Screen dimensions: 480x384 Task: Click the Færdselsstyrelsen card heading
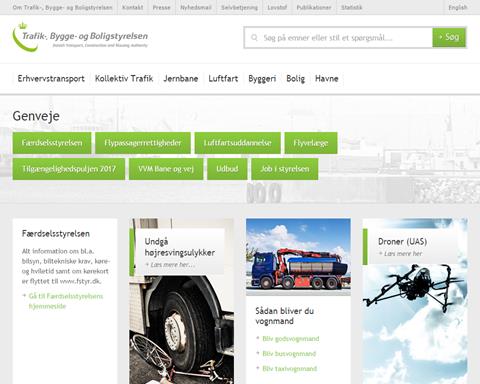[x=56, y=234]
